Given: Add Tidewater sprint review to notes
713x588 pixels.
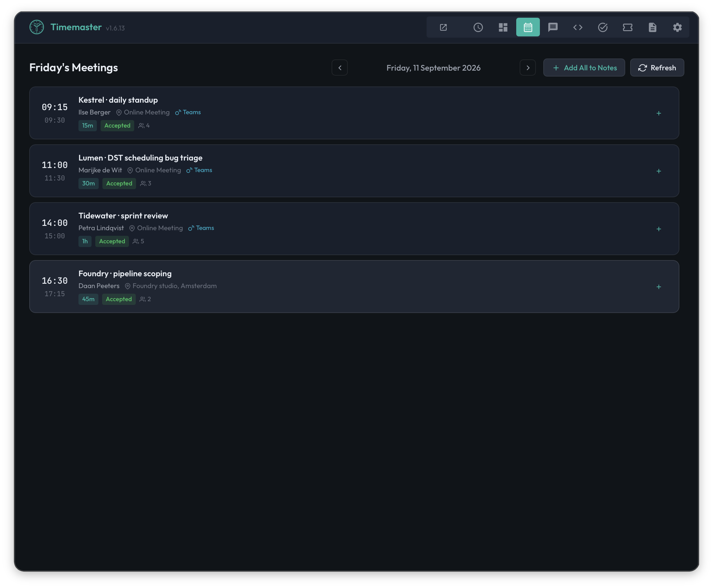Looking at the screenshot, I should (659, 229).
